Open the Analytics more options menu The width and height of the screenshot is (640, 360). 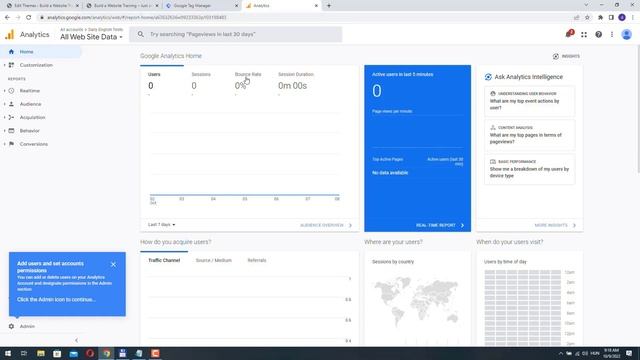(x=612, y=35)
